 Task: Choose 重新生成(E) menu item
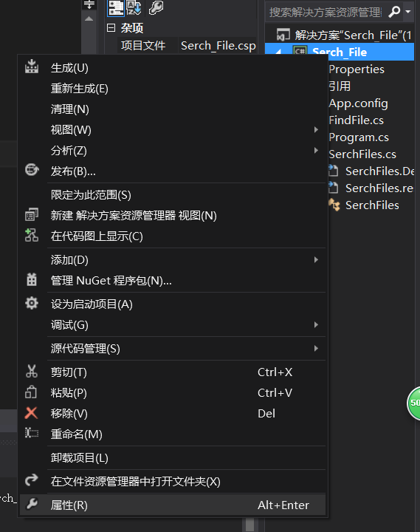point(173,89)
